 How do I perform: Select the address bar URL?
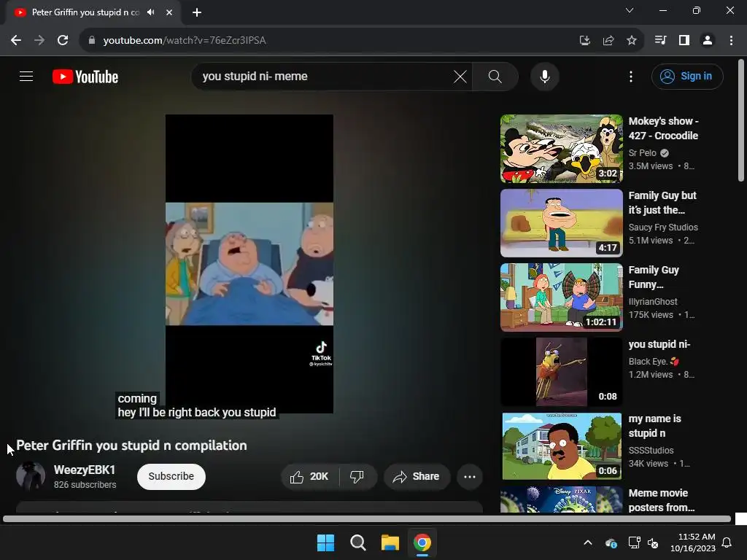pos(185,41)
